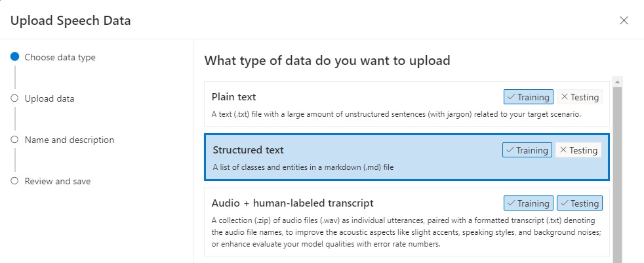644x263 pixels.
Task: Click Audio transcript Training badge
Action: coord(528,203)
